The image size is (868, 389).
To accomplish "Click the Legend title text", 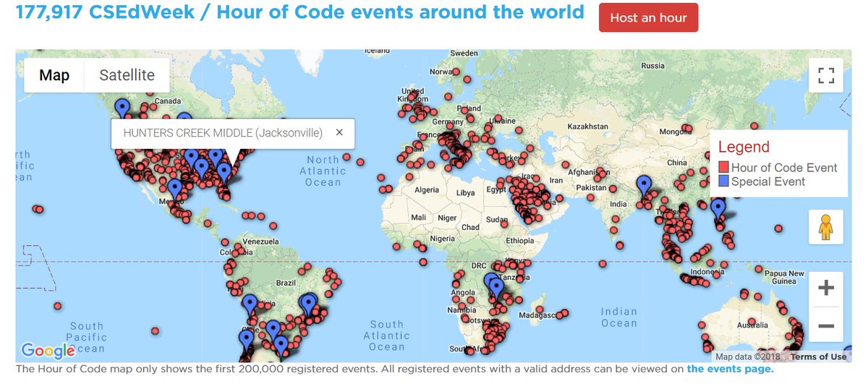I will tap(744, 148).
